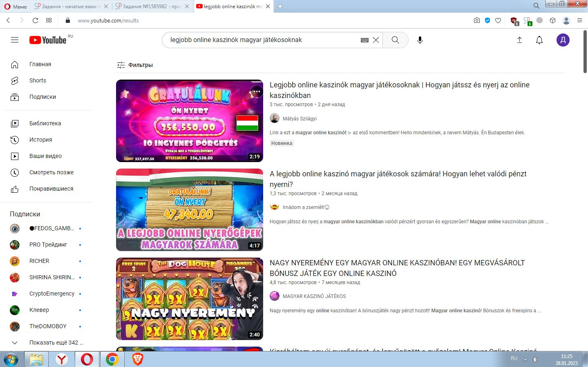Take a snapshot with the camera icon
The image size is (588, 367).
pos(477,20)
